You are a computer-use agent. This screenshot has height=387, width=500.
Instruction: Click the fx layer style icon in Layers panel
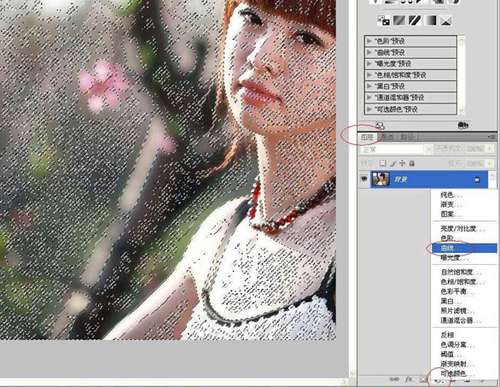click(x=409, y=379)
